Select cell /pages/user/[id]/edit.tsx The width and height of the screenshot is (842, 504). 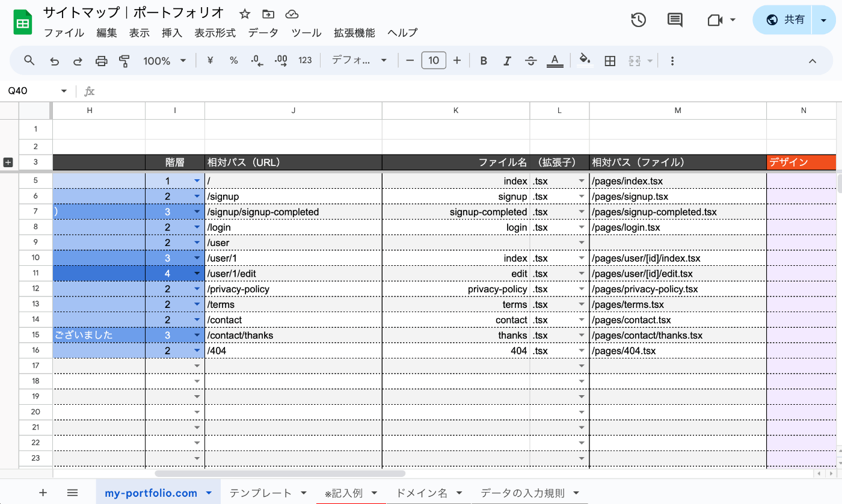(678, 274)
